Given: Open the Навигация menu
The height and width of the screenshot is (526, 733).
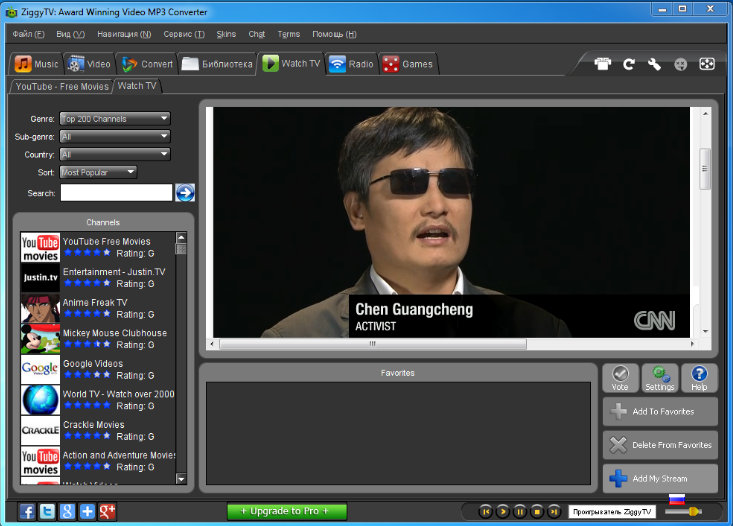Looking at the screenshot, I should (124, 34).
